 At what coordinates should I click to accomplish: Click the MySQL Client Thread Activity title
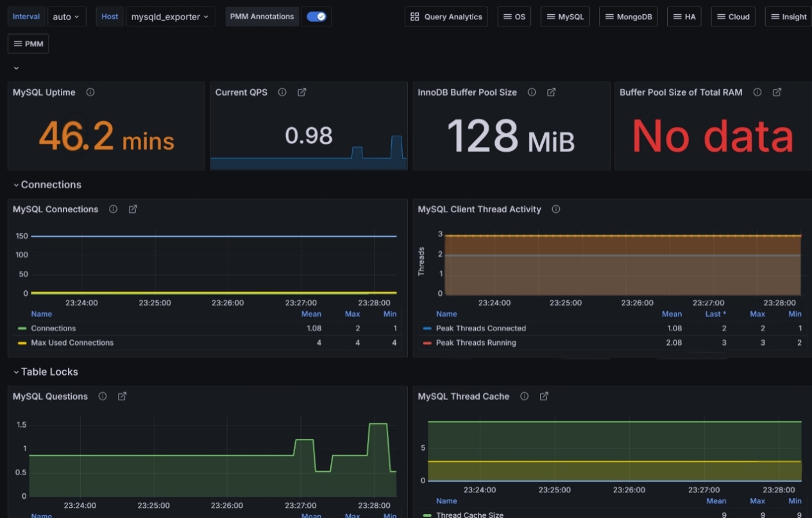click(480, 209)
